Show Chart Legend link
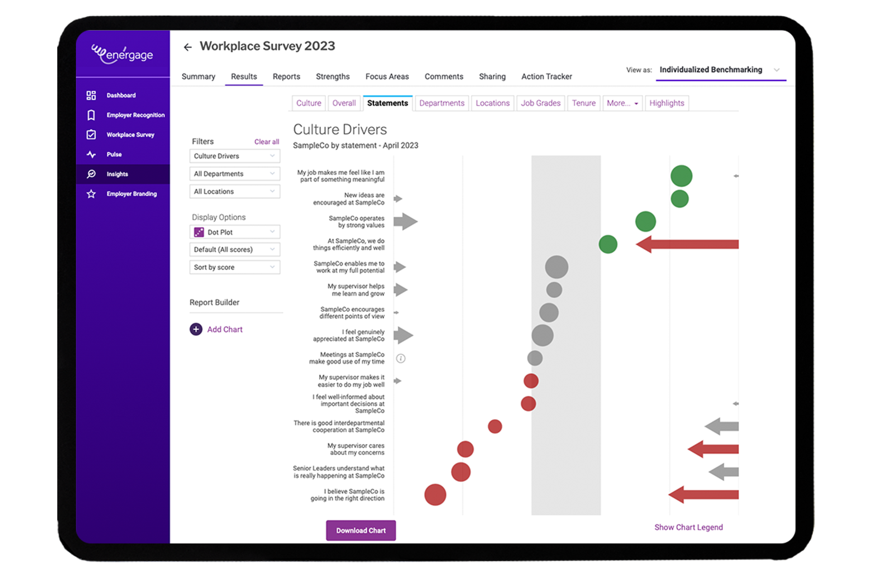871x588 pixels. 688,527
